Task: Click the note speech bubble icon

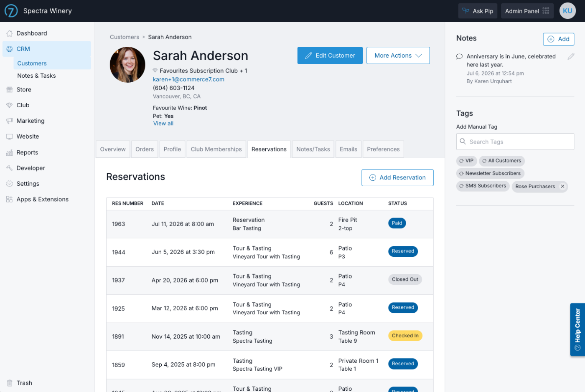Action: point(459,56)
